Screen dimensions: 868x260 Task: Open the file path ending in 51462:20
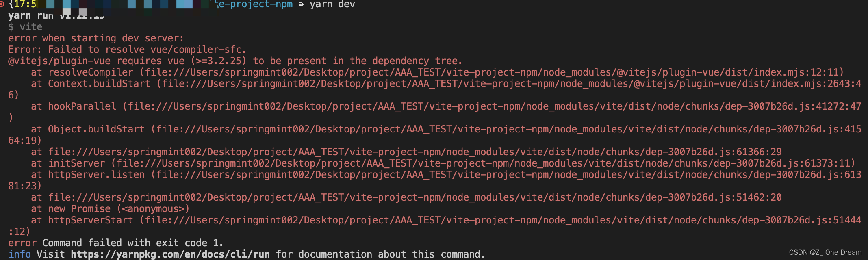click(414, 197)
